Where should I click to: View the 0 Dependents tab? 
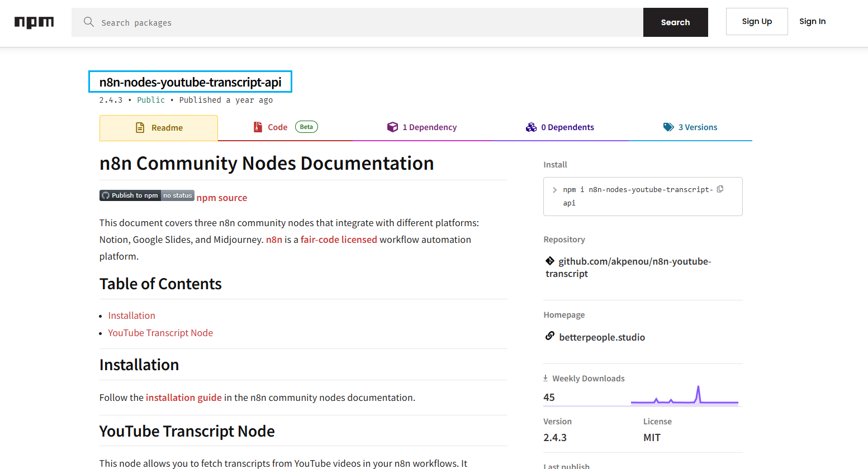[x=560, y=127]
